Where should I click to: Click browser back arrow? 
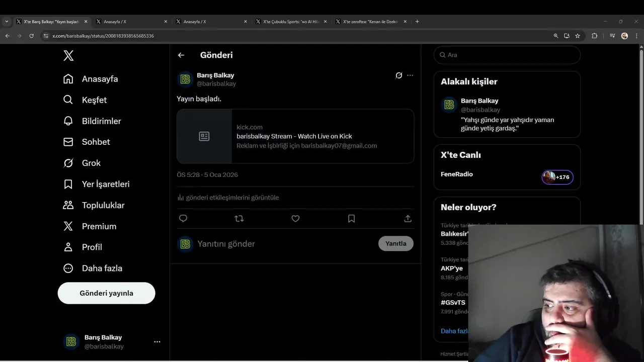[7, 36]
